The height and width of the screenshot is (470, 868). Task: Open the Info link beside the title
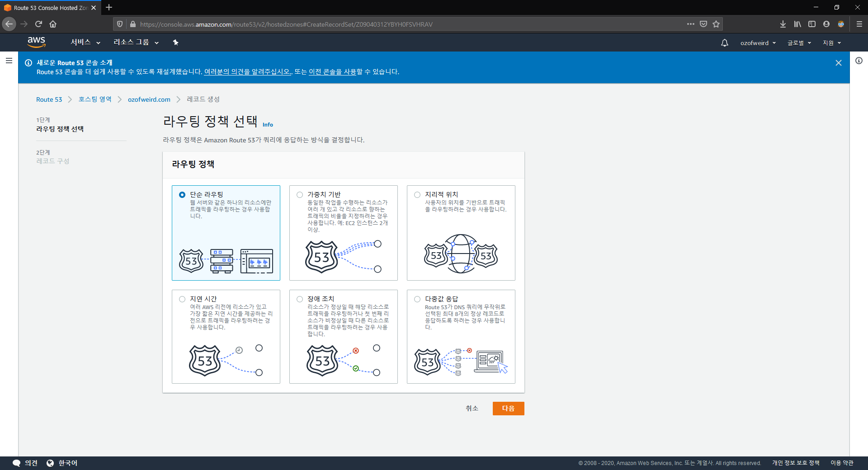[268, 125]
